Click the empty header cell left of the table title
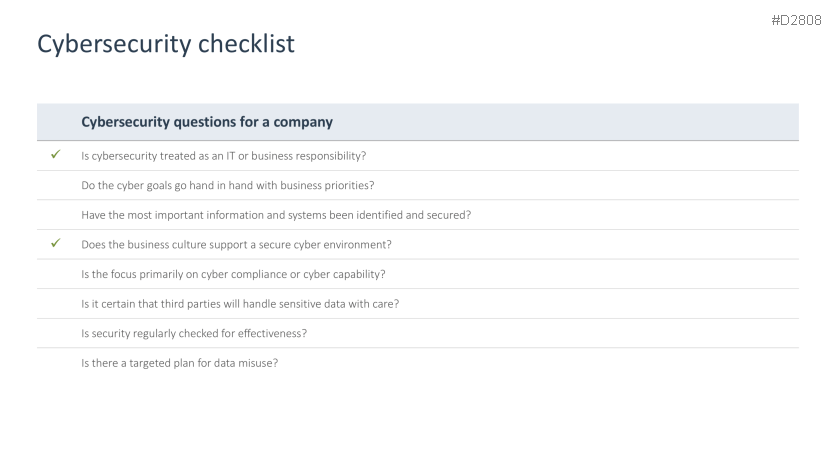Screen dimensions: 836x470 pos(56,122)
